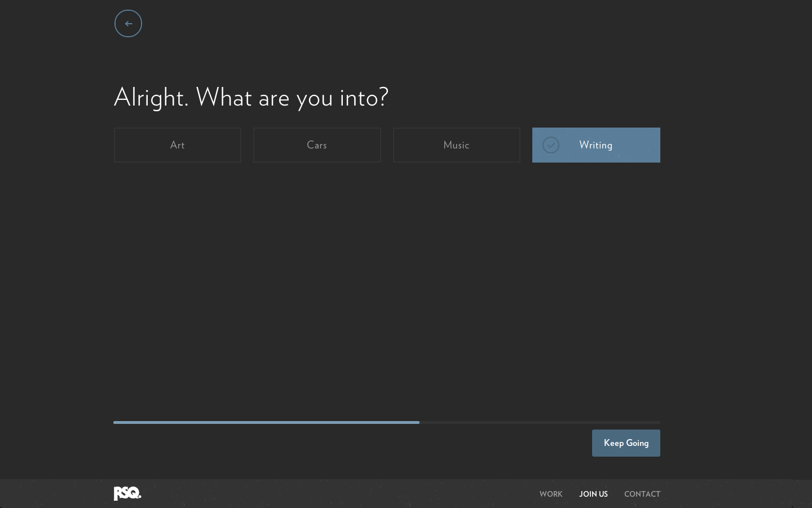The width and height of the screenshot is (812, 508).
Task: Open the WORK page from the footer
Action: click(x=550, y=494)
